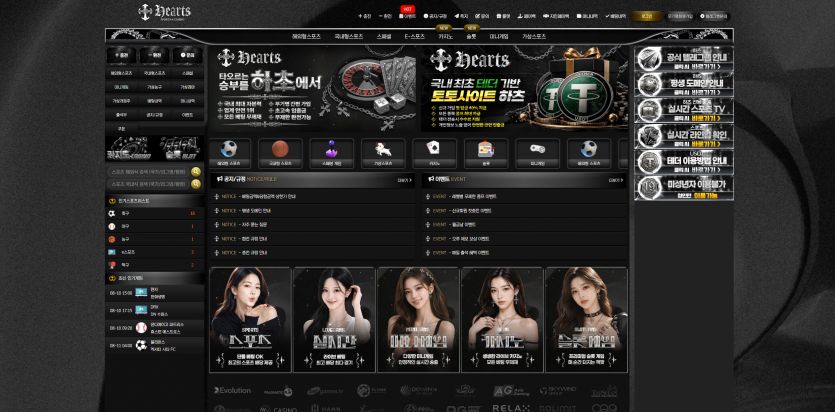Open the 평생 도메인 안내 banner
The image size is (835, 412).
(x=684, y=84)
